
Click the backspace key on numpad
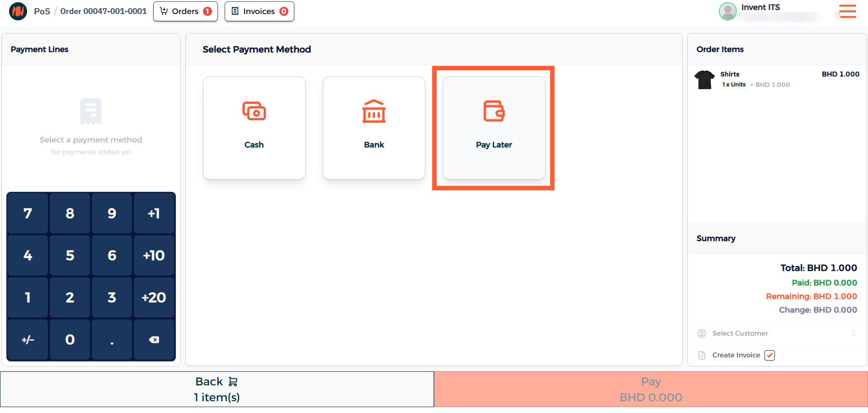coord(154,340)
